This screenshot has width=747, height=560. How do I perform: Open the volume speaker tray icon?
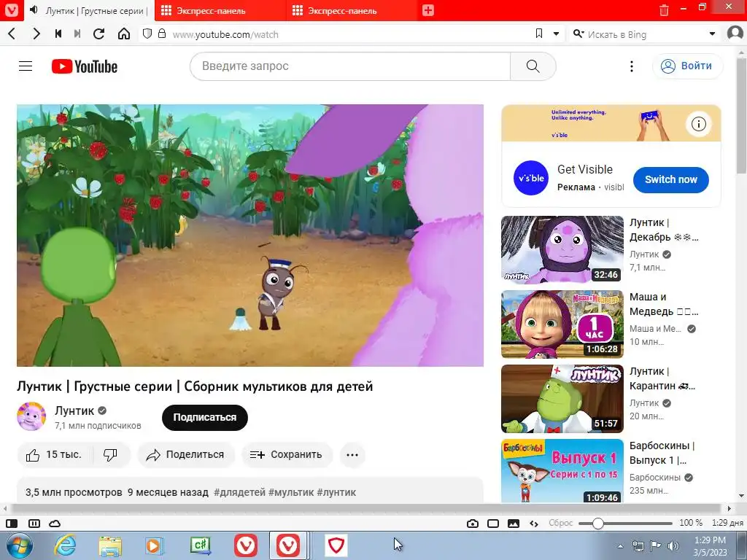pyautogui.click(x=673, y=546)
